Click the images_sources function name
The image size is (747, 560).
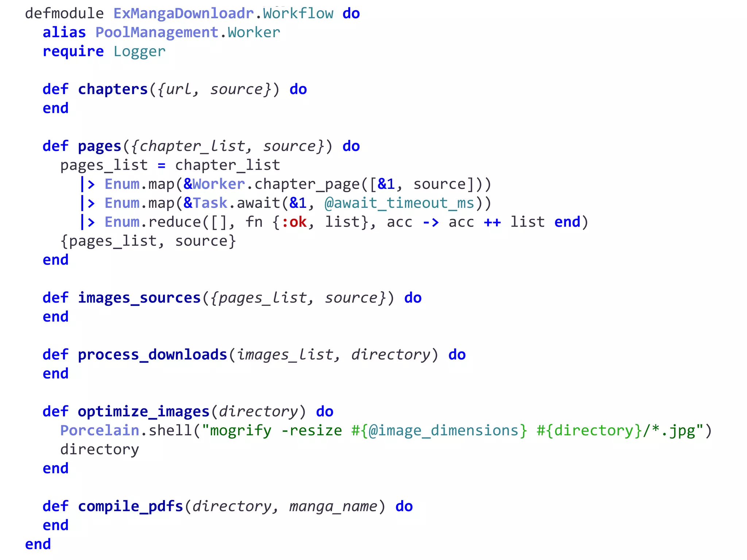[139, 298]
